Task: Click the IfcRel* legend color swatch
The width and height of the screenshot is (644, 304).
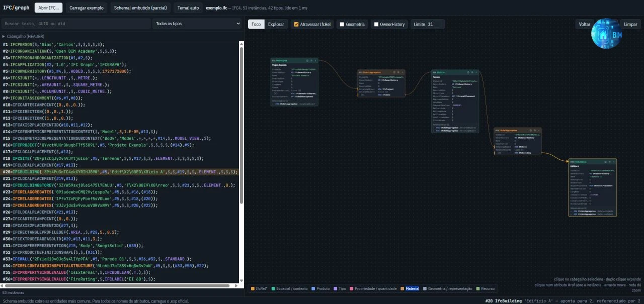Action: (x=253, y=288)
